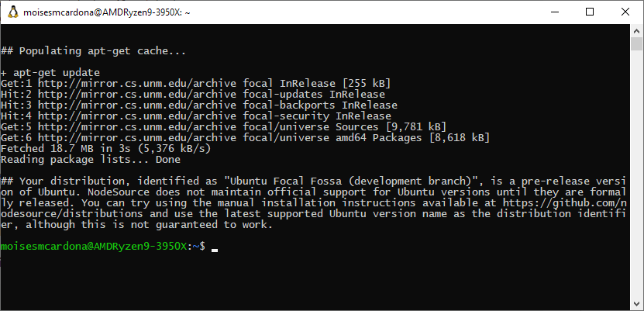The height and width of the screenshot is (311, 644).
Task: Click the scrollbar down arrow
Action: tap(636, 302)
